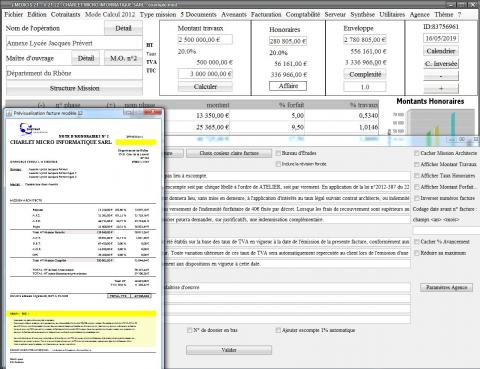Open the Fichier menu
Image resolution: width=480 pixels, height=369 pixels.
(x=14, y=15)
